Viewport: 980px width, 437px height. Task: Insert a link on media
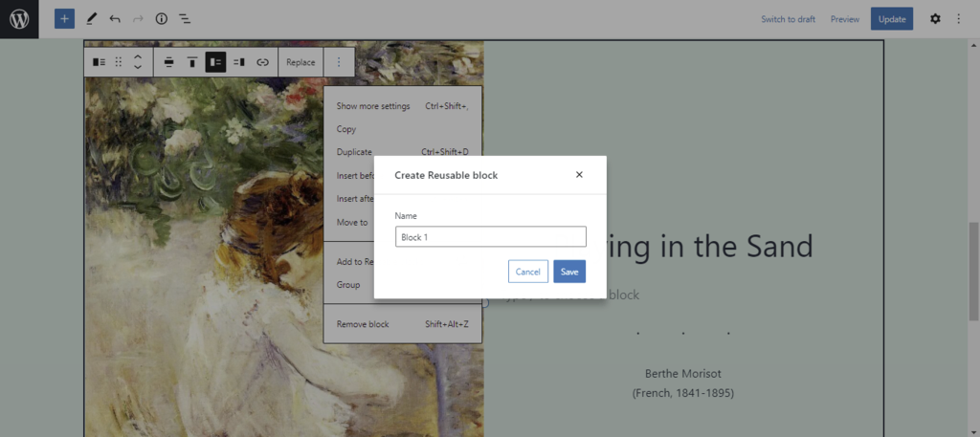(263, 62)
